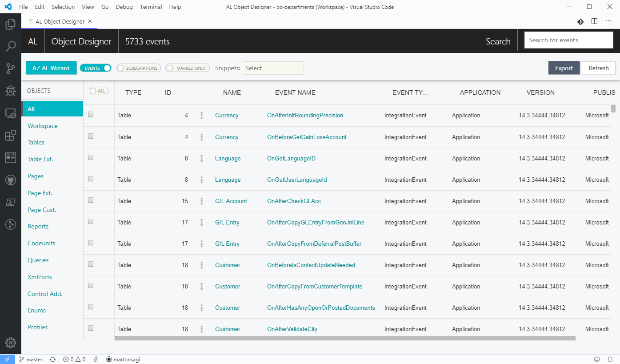The width and height of the screenshot is (620, 364).
Task: Open the Terminal menu
Action: (151, 7)
